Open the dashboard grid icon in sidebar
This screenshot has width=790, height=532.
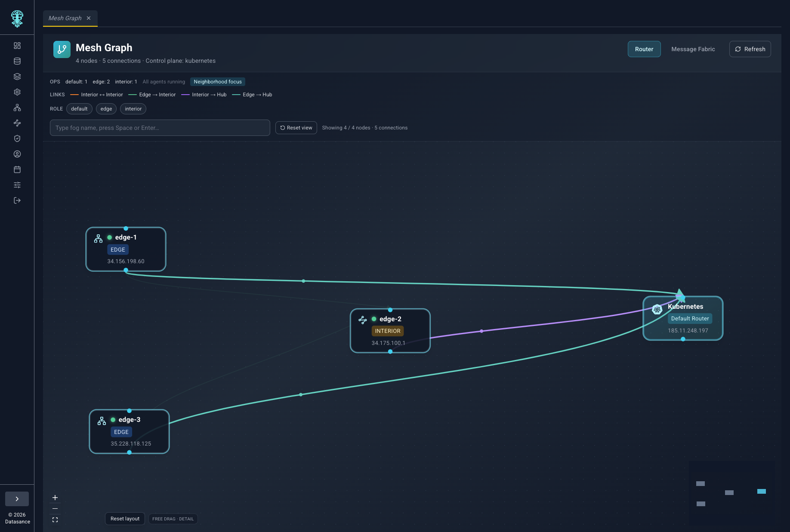(x=17, y=46)
